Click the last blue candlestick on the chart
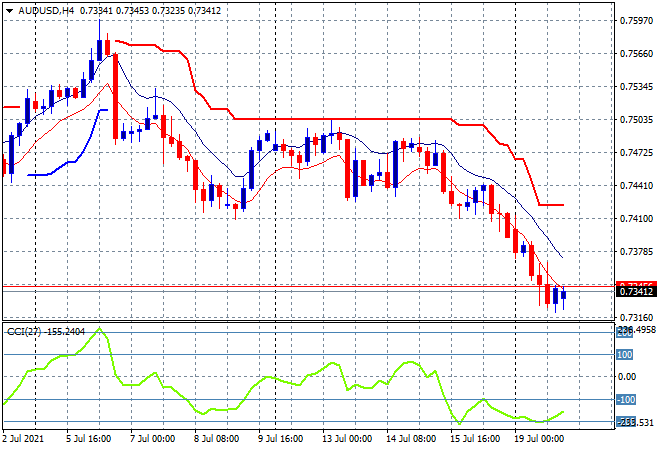660x450 pixels. pos(564,294)
